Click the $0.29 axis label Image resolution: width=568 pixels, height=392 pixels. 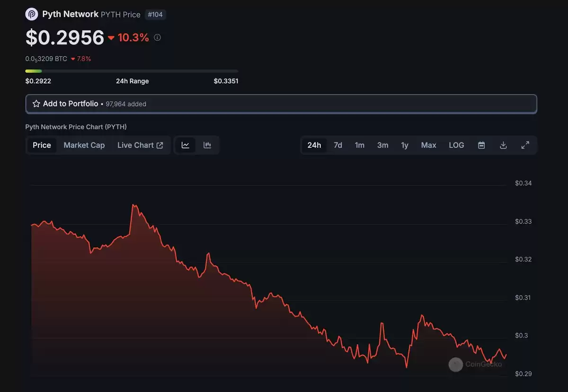[524, 374]
